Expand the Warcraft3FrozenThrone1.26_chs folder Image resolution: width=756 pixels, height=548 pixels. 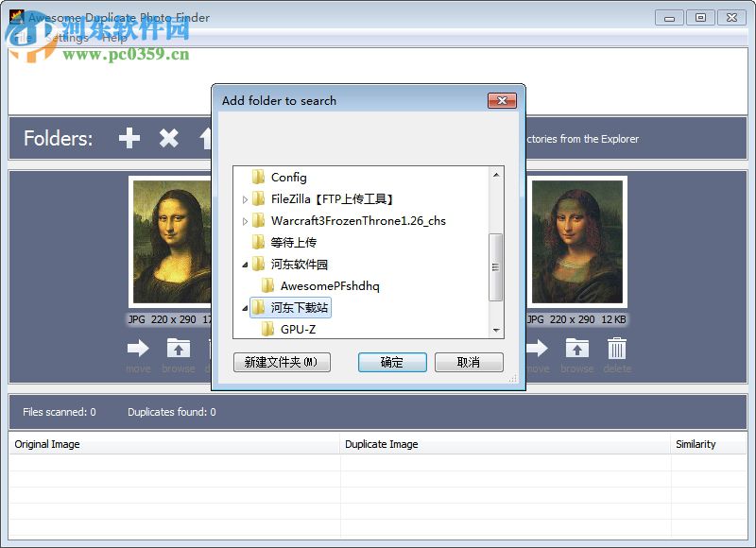[x=245, y=220]
